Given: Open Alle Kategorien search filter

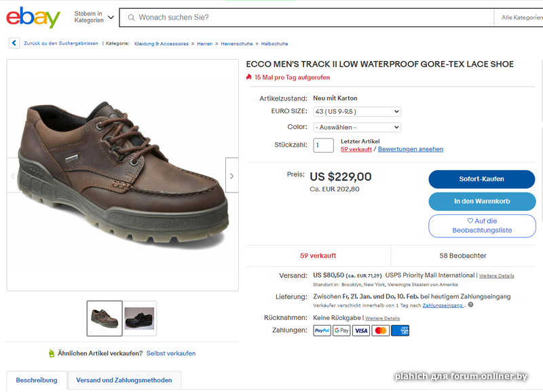Looking at the screenshot, I should (521, 17).
